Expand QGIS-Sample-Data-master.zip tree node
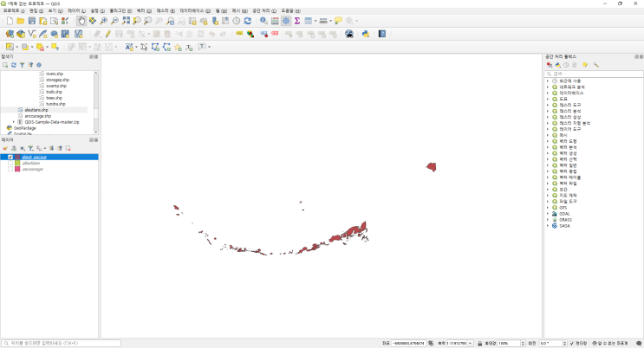Image resolution: width=644 pixels, height=348 pixels. [x=14, y=122]
